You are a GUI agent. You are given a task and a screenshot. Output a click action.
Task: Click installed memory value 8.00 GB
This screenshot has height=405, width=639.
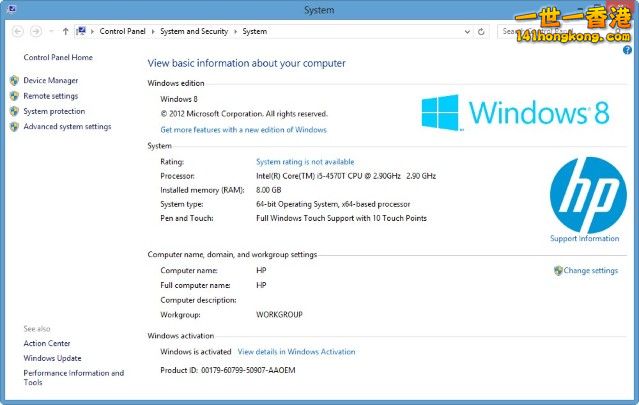click(x=269, y=190)
